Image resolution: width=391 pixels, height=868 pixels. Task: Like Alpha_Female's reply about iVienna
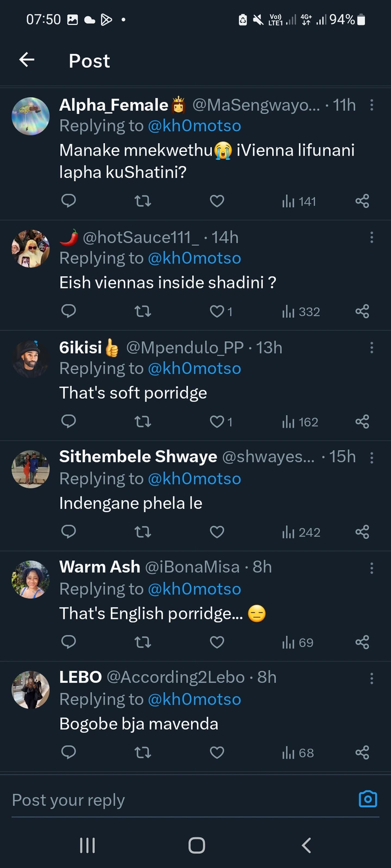pyautogui.click(x=217, y=201)
